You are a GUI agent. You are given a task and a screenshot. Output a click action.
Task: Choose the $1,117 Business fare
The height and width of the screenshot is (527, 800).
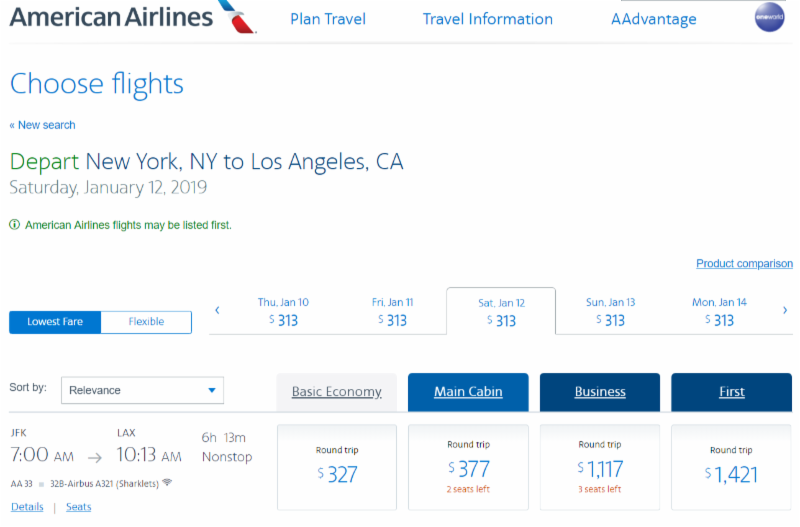pyautogui.click(x=600, y=467)
